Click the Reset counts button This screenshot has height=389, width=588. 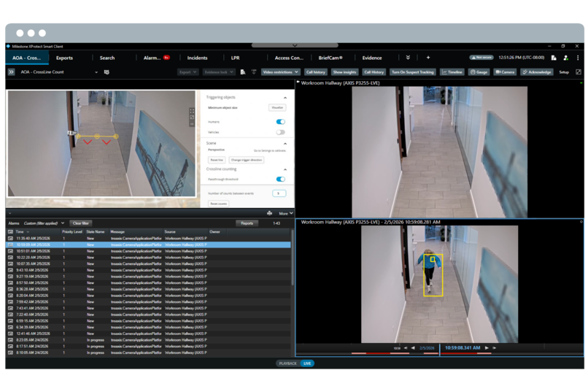click(219, 204)
